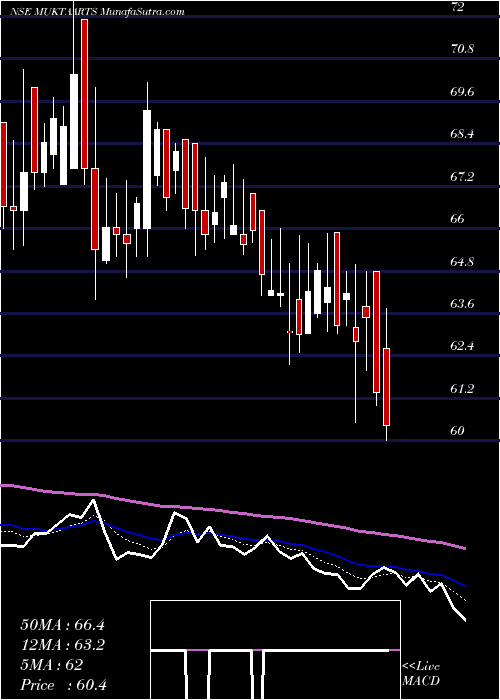Screen dimensions: 500x700
Task: Click the 12MA : 63.2 readout
Action: [62, 645]
